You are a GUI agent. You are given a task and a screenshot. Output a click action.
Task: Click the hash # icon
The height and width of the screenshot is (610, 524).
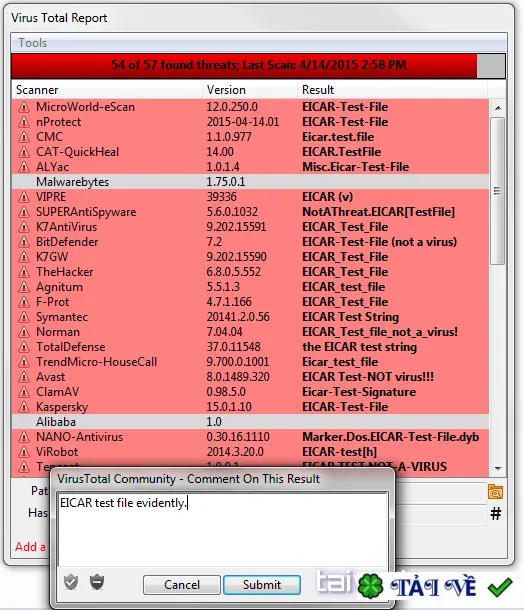pos(496,514)
